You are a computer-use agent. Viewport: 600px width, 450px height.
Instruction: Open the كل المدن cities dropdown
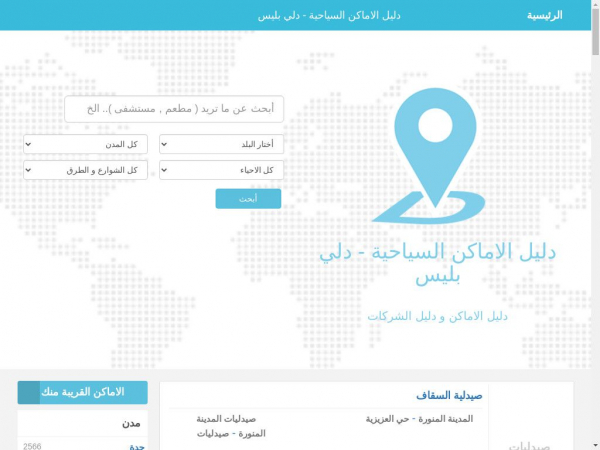[x=85, y=144]
